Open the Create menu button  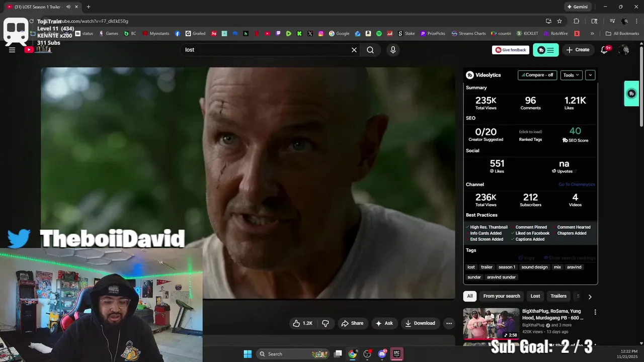click(x=578, y=50)
